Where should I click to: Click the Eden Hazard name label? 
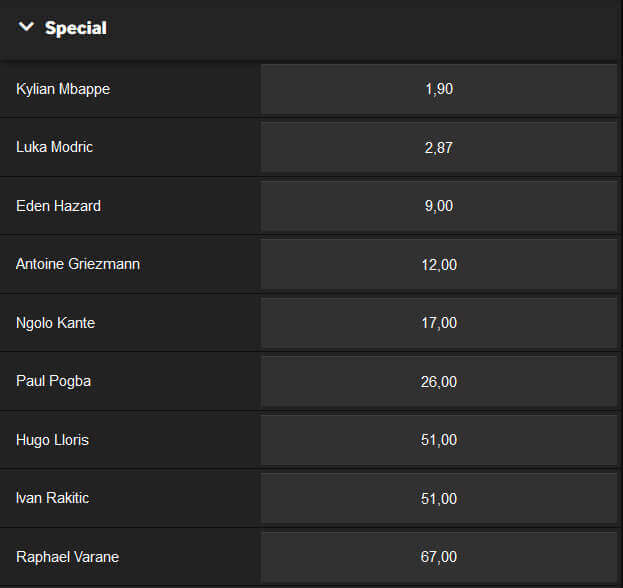pyautogui.click(x=58, y=206)
